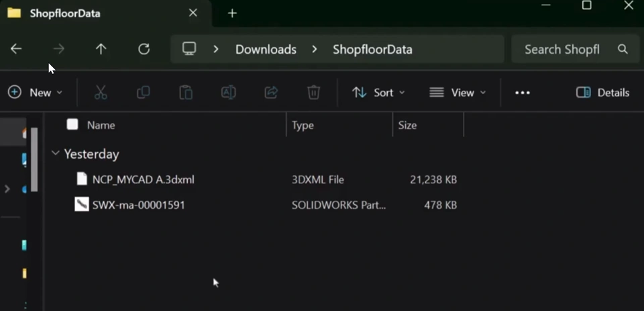Open a new tab with plus button
Viewport: 644px width, 311px height.
(232, 13)
